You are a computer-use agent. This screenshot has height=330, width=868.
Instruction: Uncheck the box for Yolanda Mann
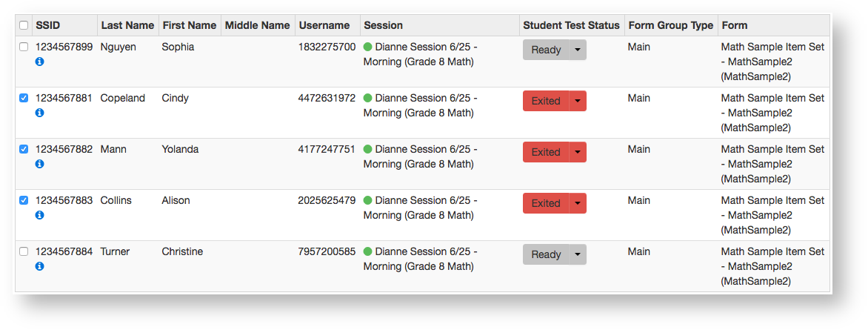click(x=24, y=149)
